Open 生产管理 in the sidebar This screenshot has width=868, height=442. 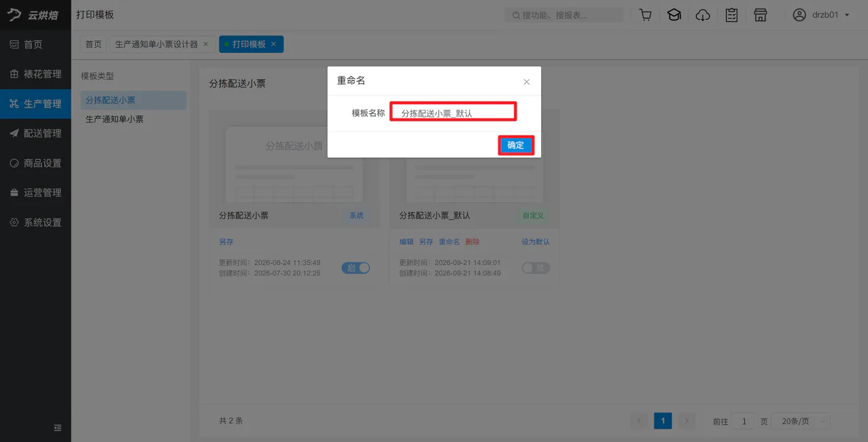[35, 104]
